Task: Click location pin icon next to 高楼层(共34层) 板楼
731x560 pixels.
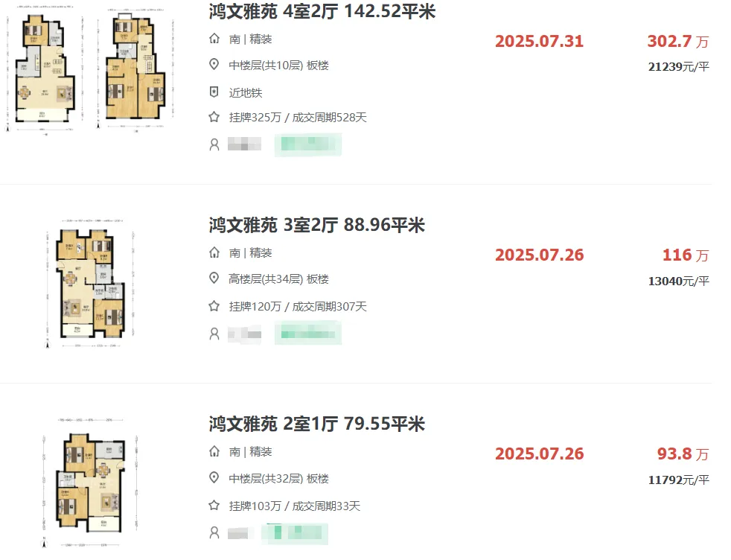Action: [x=214, y=279]
